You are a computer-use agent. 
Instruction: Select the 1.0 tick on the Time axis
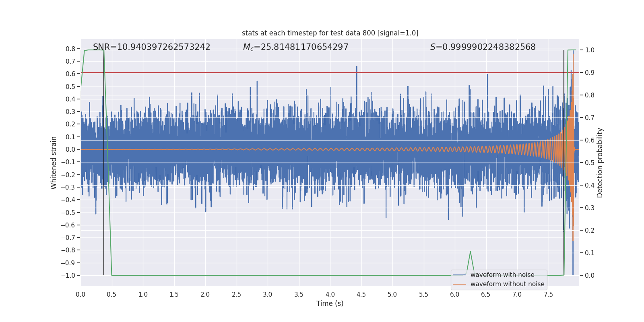tap(143, 295)
